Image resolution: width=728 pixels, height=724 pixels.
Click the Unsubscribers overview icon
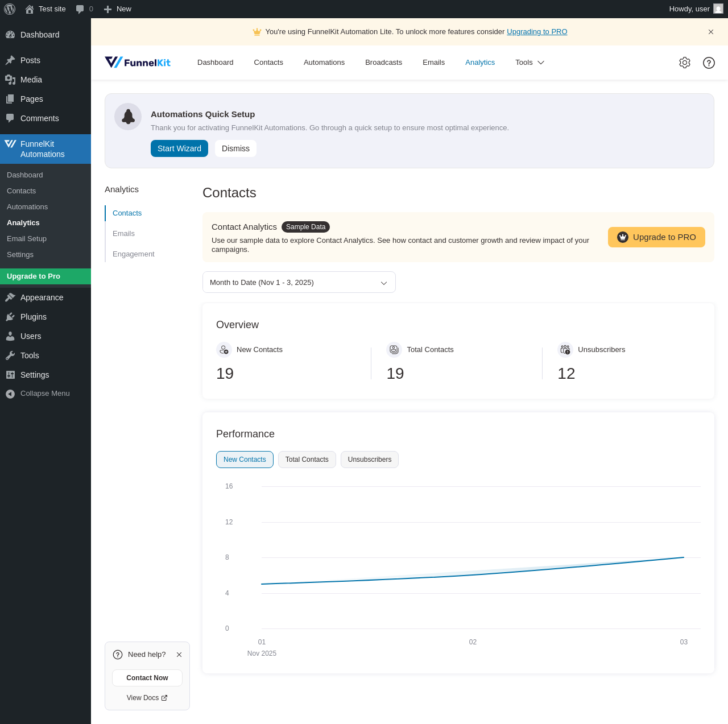(565, 350)
